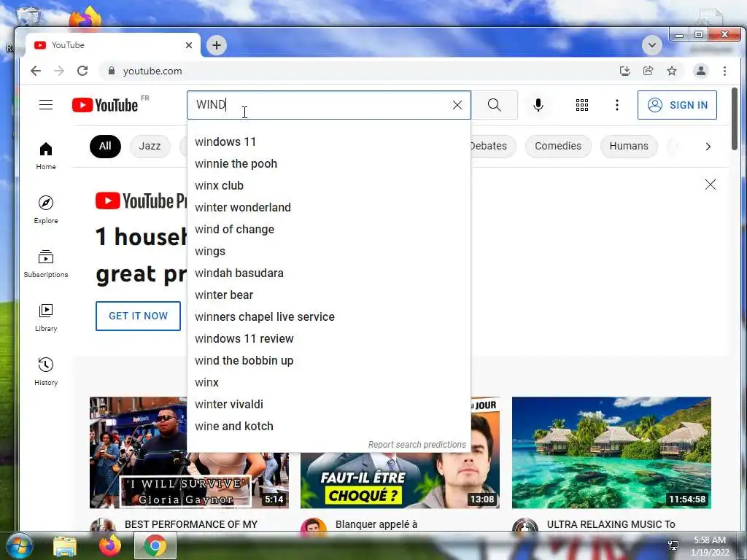This screenshot has height=560, width=747.
Task: Bookmark this page with the star
Action: click(x=672, y=71)
